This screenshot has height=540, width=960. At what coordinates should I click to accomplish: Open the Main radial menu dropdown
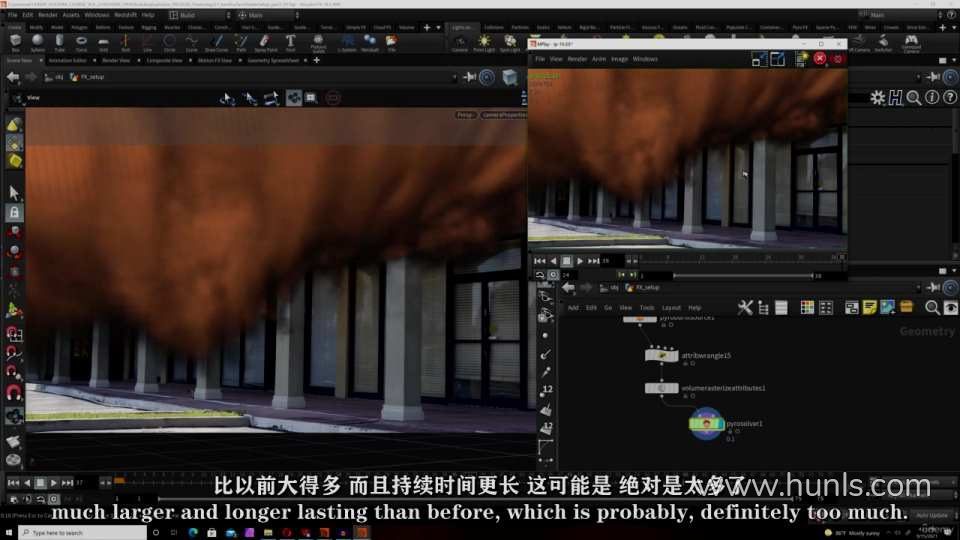pyautogui.click(x=268, y=15)
